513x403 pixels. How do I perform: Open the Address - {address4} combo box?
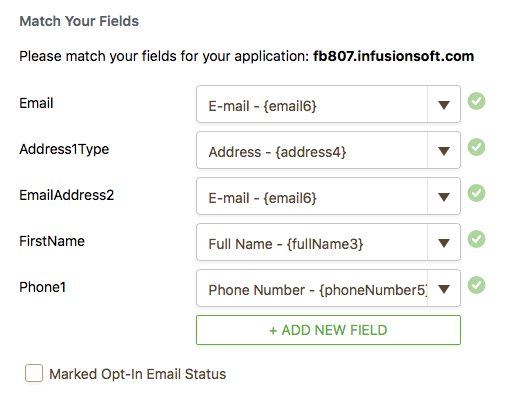[x=328, y=150]
